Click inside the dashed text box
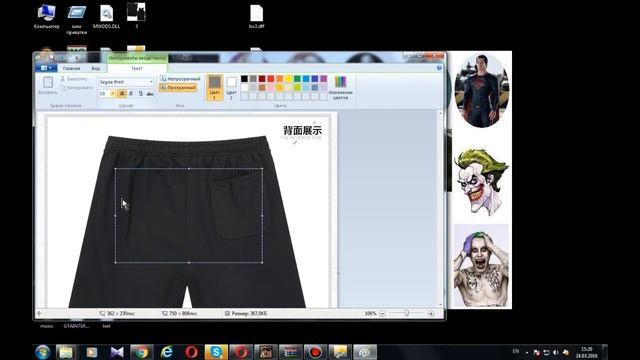The width and height of the screenshot is (640, 360). pyautogui.click(x=189, y=215)
